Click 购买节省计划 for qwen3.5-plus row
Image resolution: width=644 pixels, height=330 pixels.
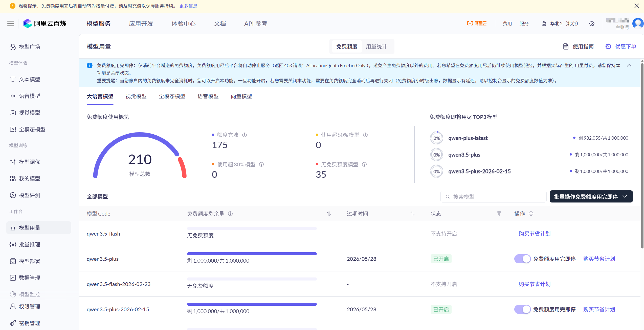[599, 259]
